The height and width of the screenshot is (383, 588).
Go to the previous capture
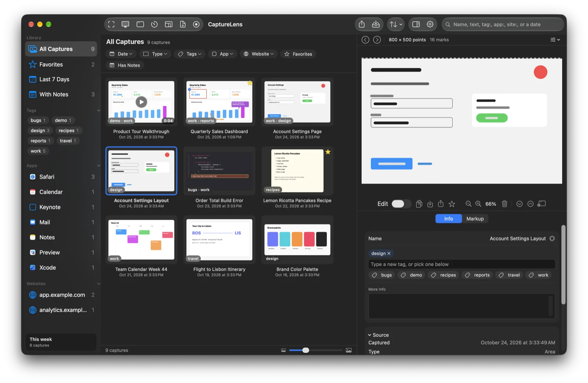365,40
